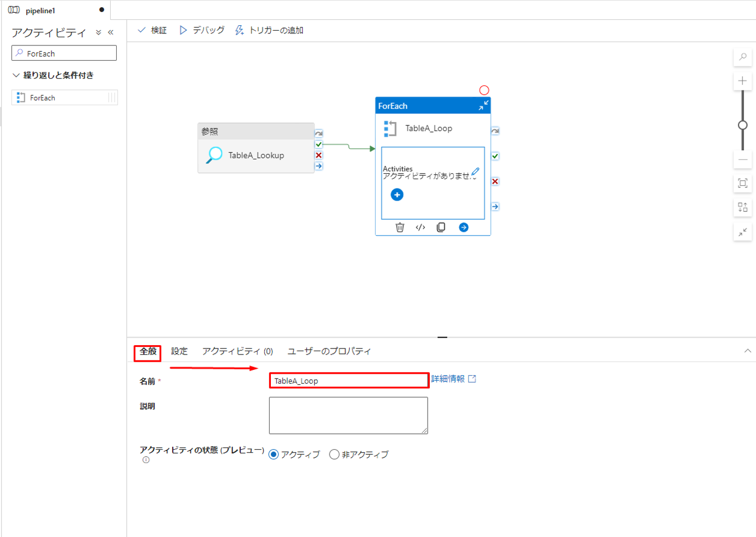Image resolution: width=756 pixels, height=537 pixels.
Task: Click the canvas zoom slider handle
Action: point(743,125)
